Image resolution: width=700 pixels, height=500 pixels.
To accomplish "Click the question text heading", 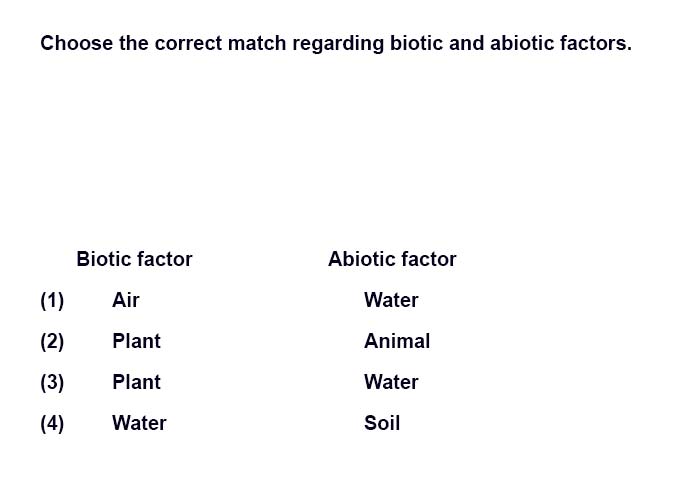I will click(336, 44).
